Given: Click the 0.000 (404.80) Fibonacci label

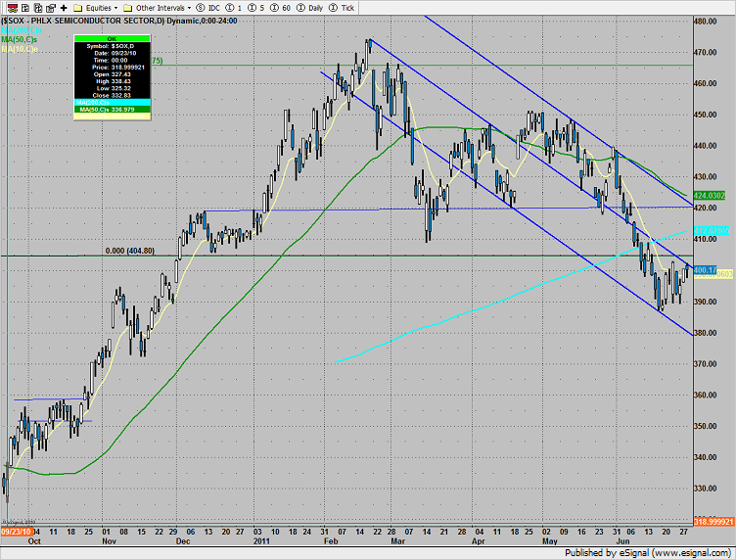Looking at the screenshot, I should (129, 251).
